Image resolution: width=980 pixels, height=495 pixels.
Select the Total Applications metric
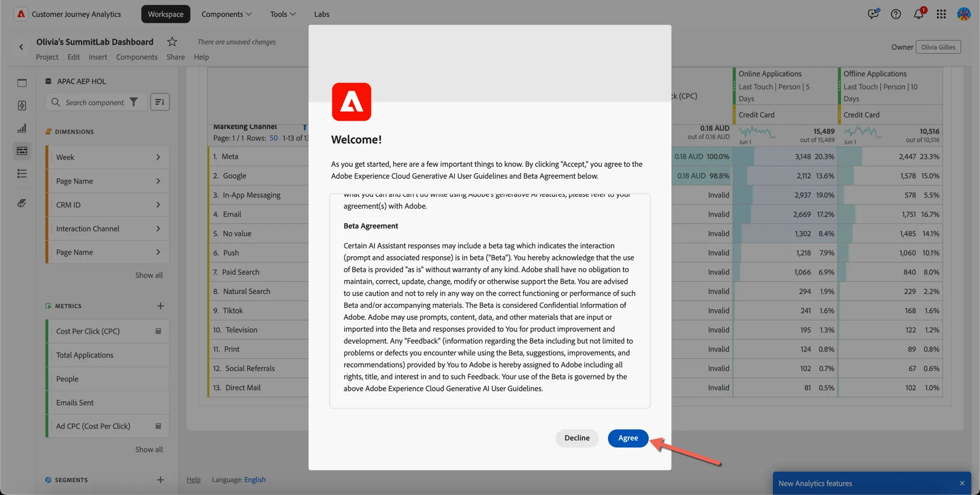pyautogui.click(x=108, y=355)
